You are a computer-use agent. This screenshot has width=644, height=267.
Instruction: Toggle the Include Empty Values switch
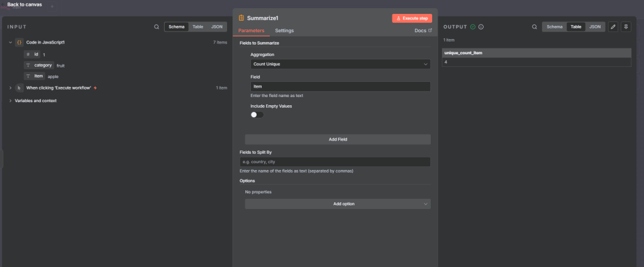coord(257,114)
